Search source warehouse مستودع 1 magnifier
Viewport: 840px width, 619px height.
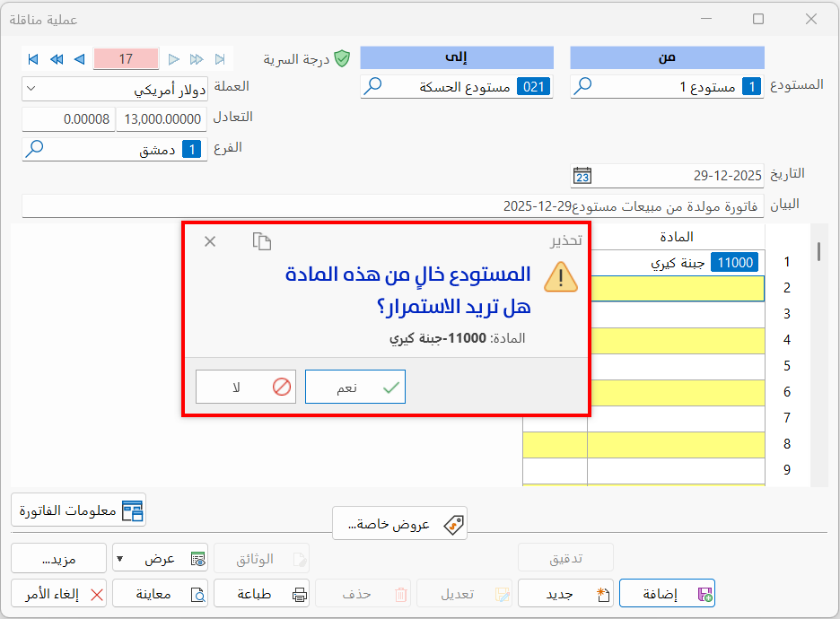(582, 86)
